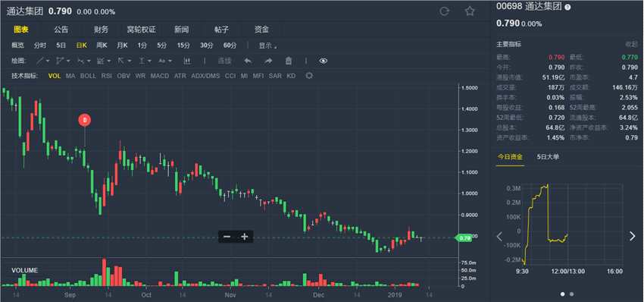The width and height of the screenshot is (644, 302).
Task: Click the bar-chart measure icon in drawing toolbar
Action: (187, 61)
